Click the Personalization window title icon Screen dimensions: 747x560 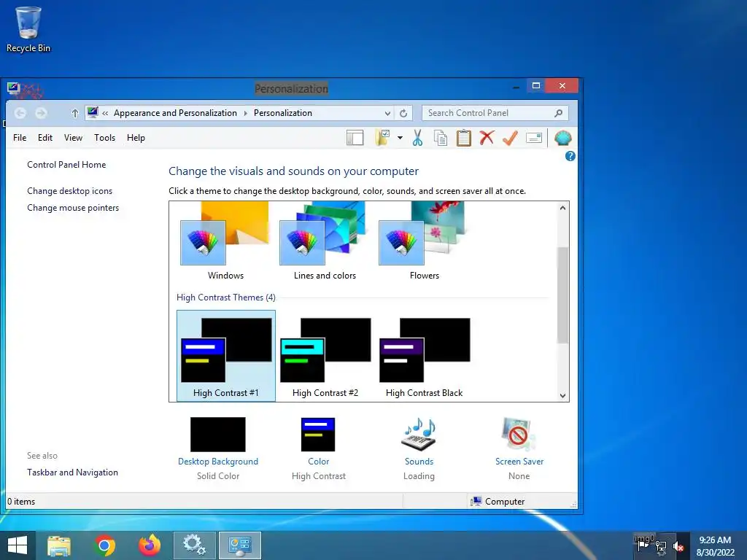click(x=13, y=87)
